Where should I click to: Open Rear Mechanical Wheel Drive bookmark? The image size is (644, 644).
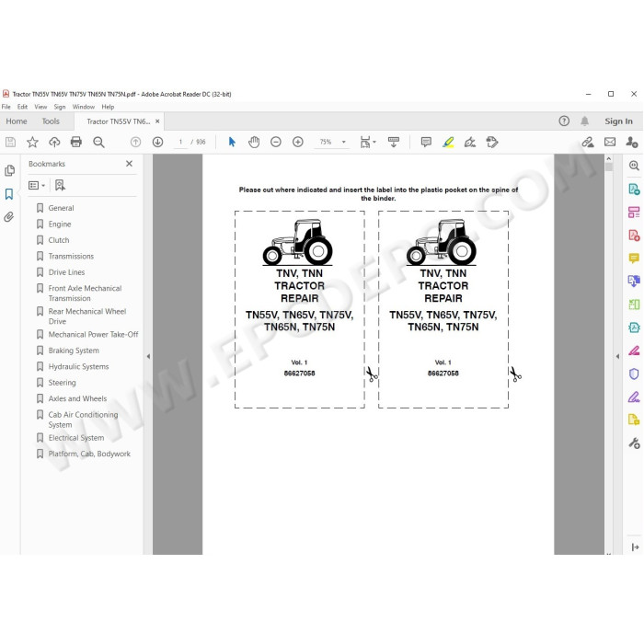pos(87,316)
